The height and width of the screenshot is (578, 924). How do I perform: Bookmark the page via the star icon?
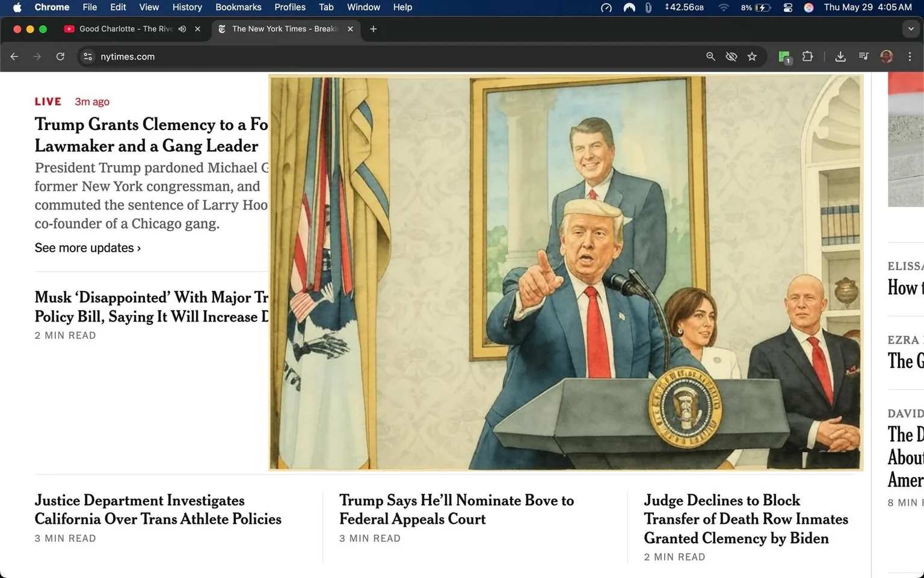click(x=752, y=56)
